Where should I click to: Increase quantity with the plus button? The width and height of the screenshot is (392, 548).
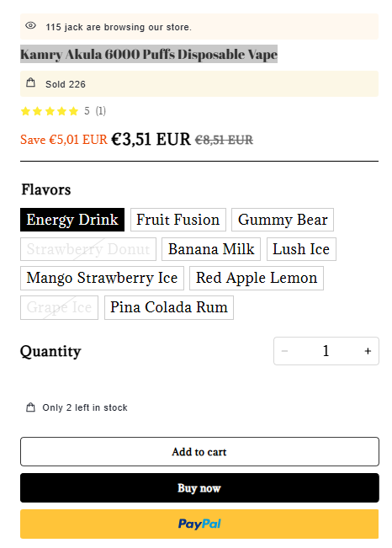coord(368,351)
